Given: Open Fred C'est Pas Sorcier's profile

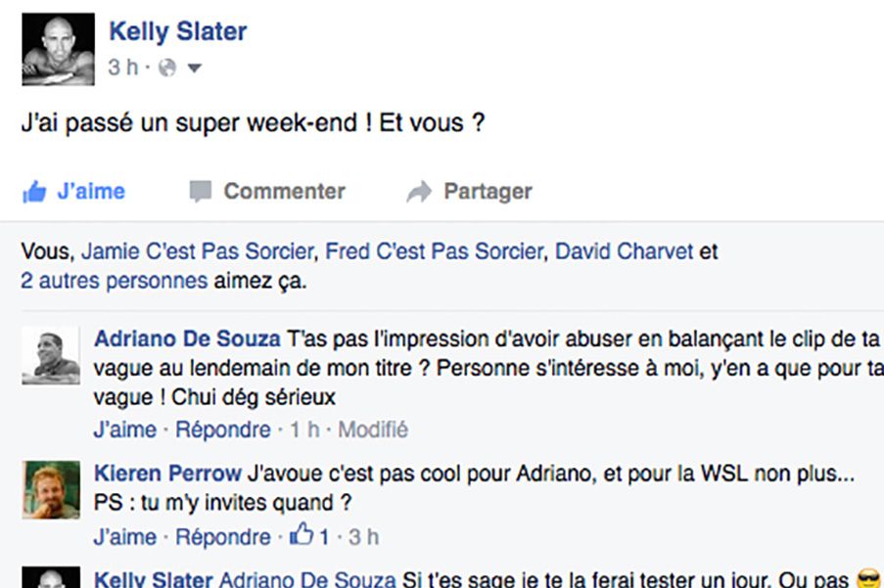Looking at the screenshot, I should [x=433, y=251].
